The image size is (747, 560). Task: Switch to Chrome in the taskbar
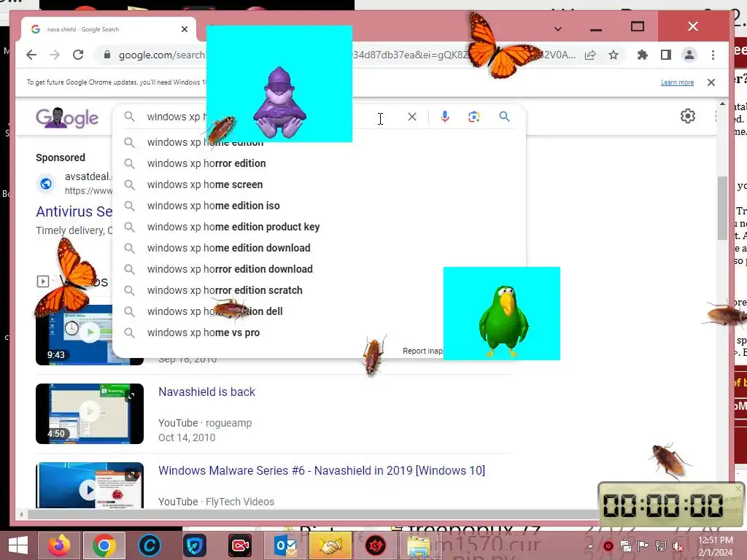point(104,545)
